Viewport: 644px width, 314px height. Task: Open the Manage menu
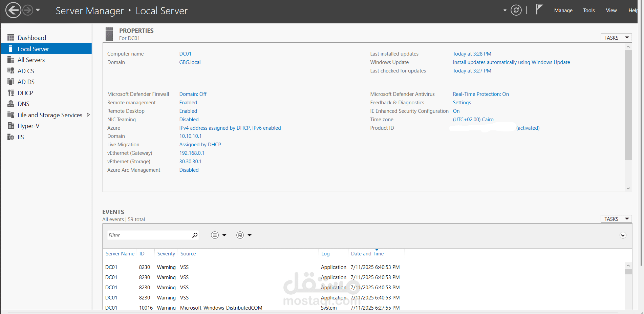point(563,11)
